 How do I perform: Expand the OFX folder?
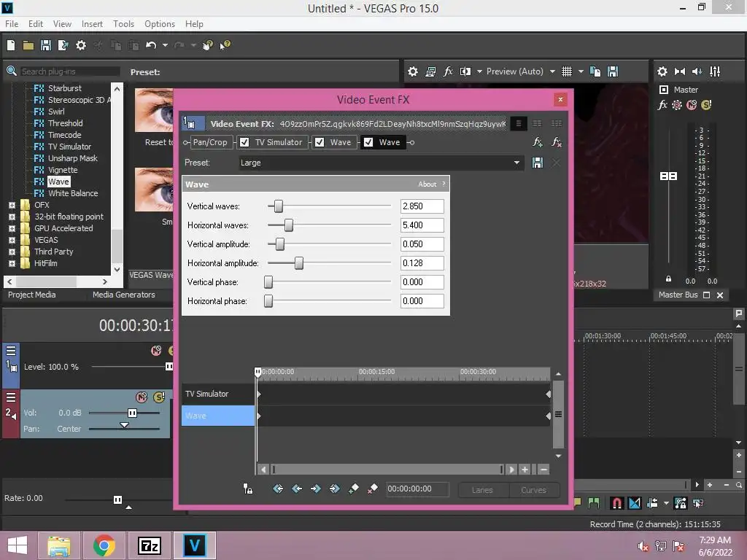12,205
